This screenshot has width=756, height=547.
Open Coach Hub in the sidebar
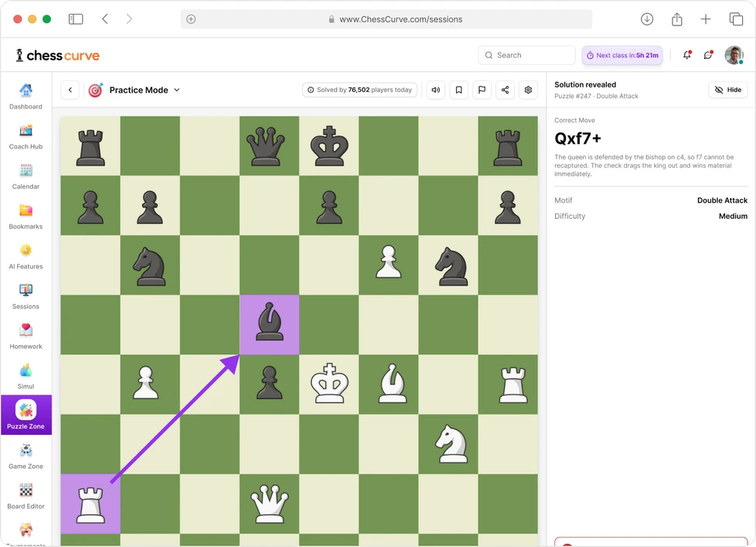click(26, 137)
